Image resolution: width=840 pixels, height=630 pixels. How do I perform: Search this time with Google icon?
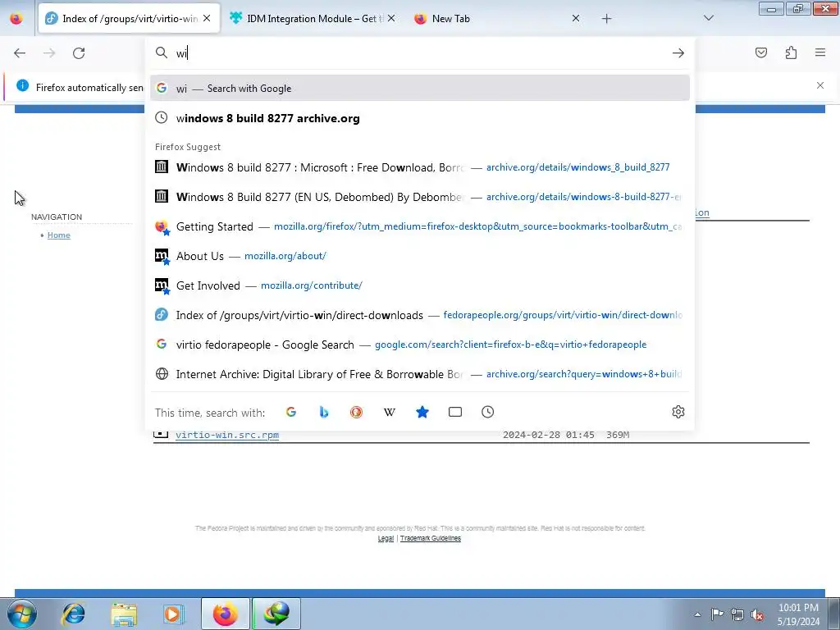(291, 412)
